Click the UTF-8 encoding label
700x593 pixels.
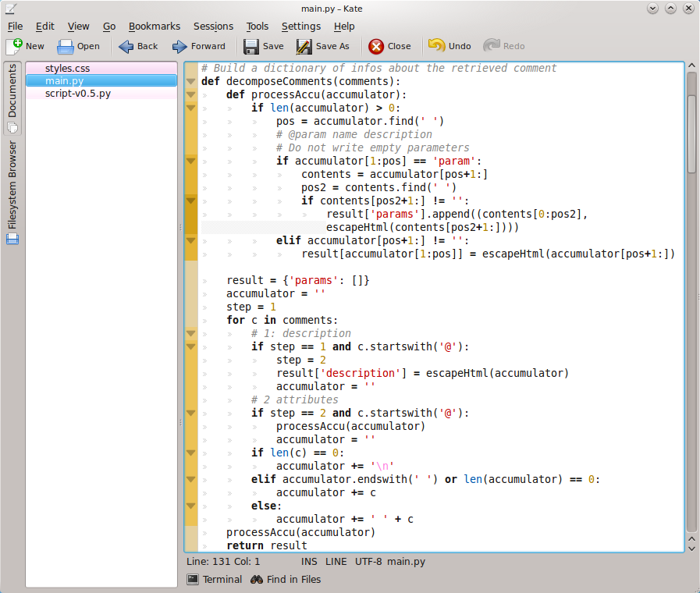368,561
